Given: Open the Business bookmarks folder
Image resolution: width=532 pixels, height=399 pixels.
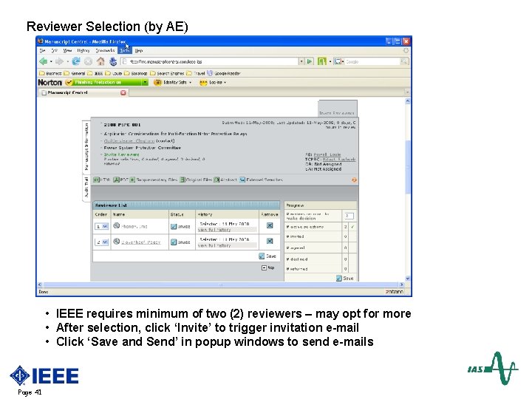Looking at the screenshot, I should (x=50, y=73).
